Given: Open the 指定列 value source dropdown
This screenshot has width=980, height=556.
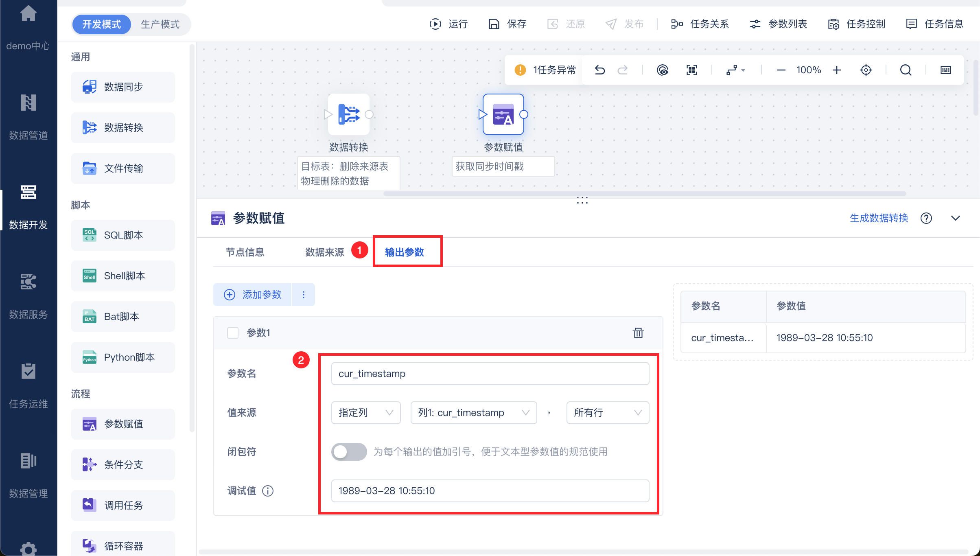Looking at the screenshot, I should 365,412.
